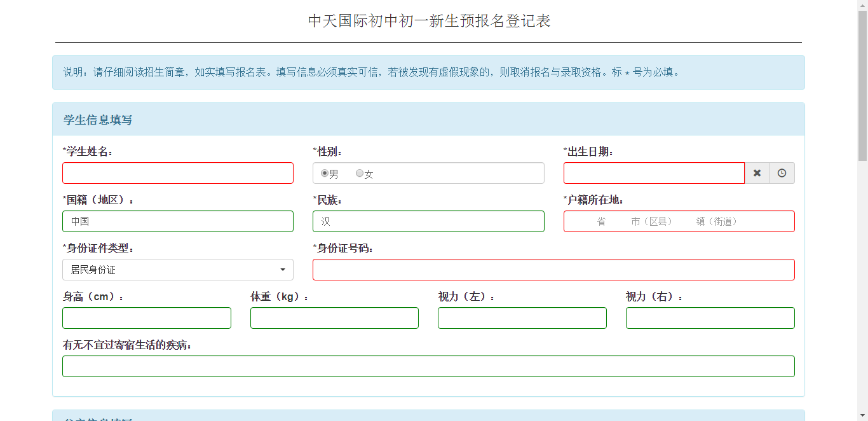Image resolution: width=868 pixels, height=421 pixels.
Task: Open the 身份证件类型 dropdown
Action: [x=178, y=270]
